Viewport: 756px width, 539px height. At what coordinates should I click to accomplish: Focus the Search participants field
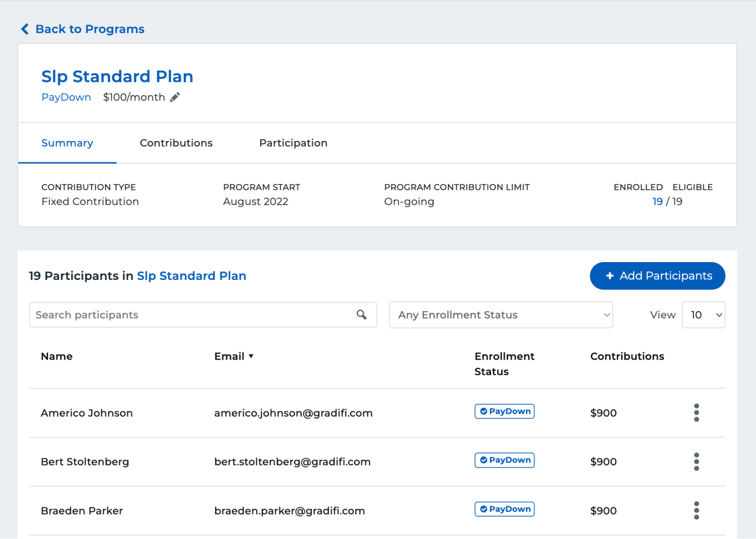pyautogui.click(x=203, y=315)
